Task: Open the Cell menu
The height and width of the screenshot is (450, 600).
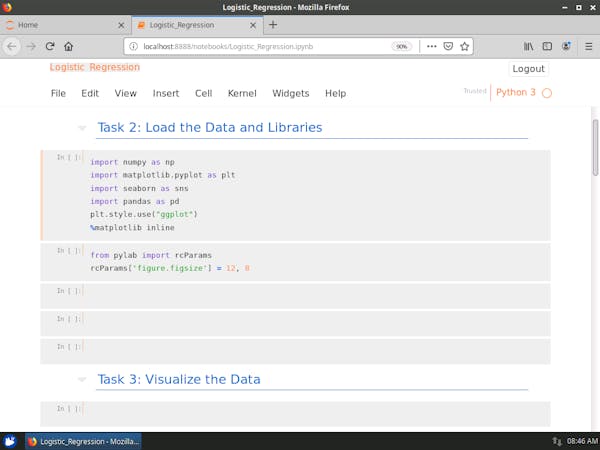Action: click(x=204, y=93)
